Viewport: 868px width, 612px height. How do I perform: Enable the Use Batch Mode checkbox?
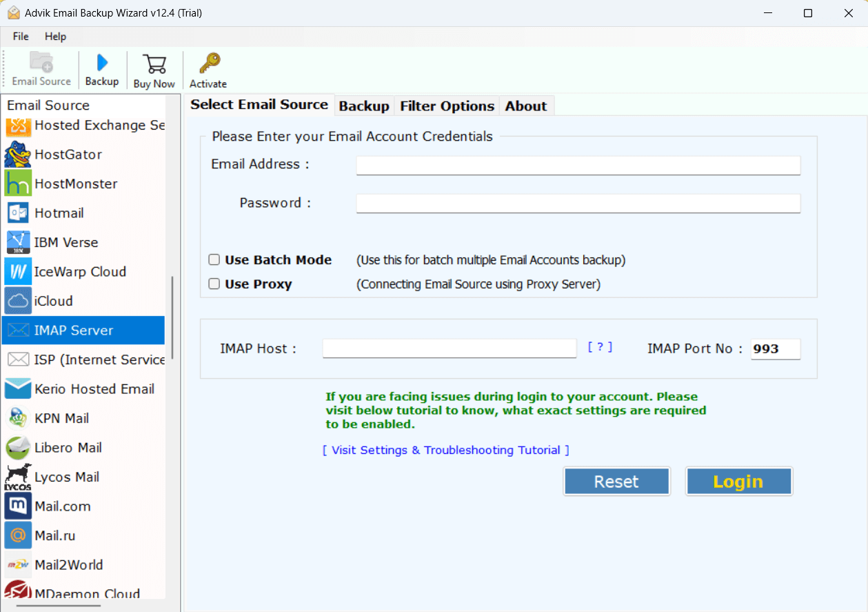pyautogui.click(x=214, y=260)
